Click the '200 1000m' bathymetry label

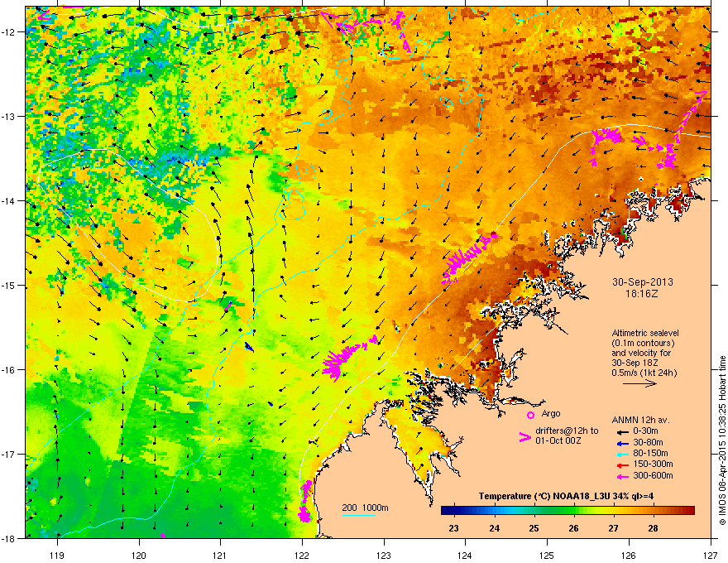[x=366, y=508]
